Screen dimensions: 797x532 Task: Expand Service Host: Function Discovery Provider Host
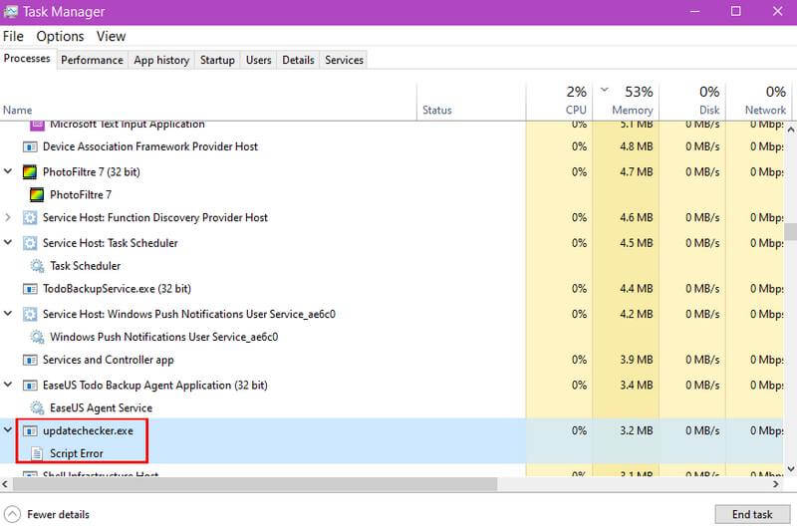8,217
